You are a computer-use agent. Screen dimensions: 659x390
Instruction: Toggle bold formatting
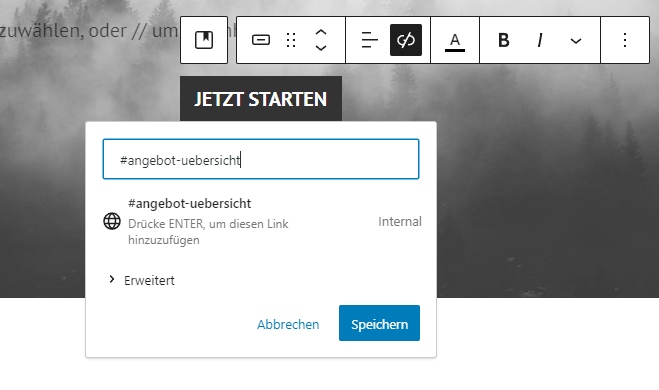[x=503, y=40]
